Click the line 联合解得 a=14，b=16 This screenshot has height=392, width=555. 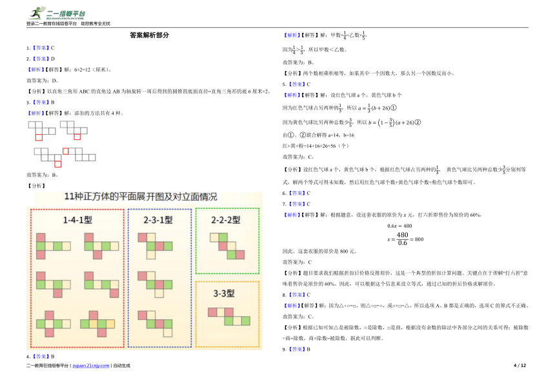(318, 135)
